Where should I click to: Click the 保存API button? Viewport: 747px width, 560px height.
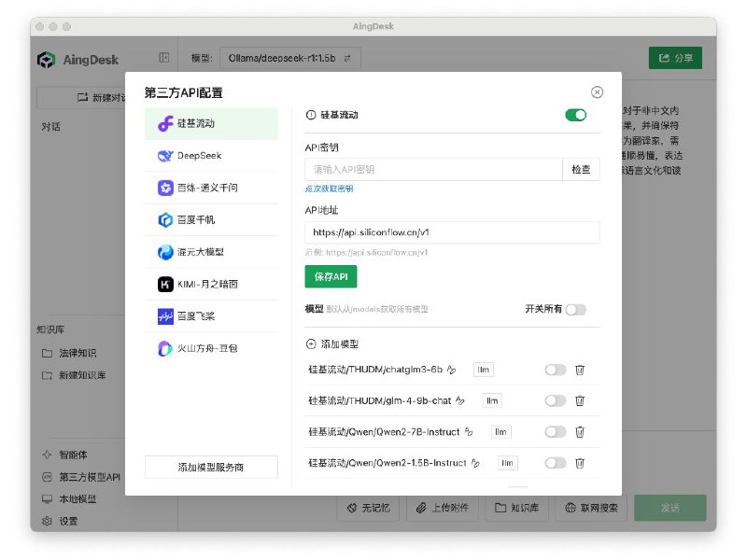click(x=331, y=276)
